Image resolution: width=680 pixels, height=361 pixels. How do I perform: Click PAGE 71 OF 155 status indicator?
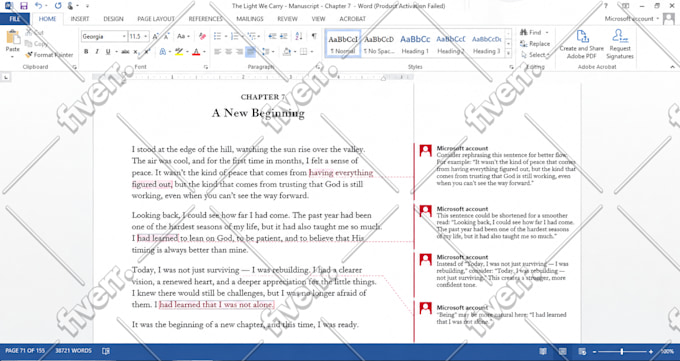(x=25, y=351)
